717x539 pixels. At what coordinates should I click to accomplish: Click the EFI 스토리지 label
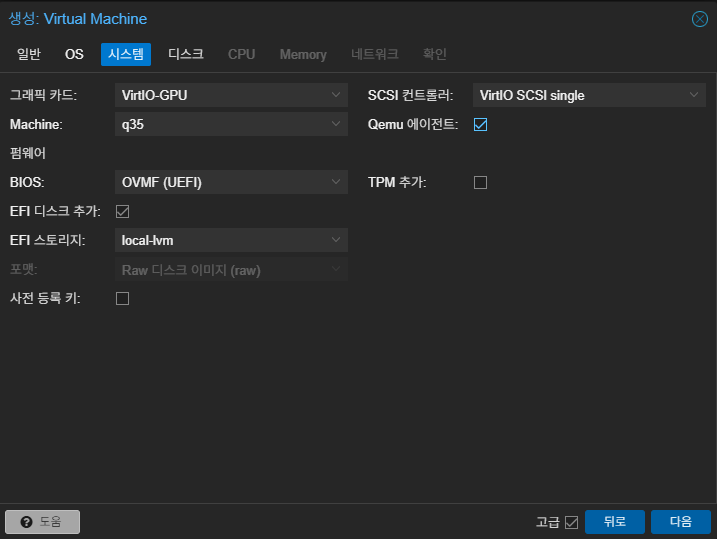coord(48,240)
